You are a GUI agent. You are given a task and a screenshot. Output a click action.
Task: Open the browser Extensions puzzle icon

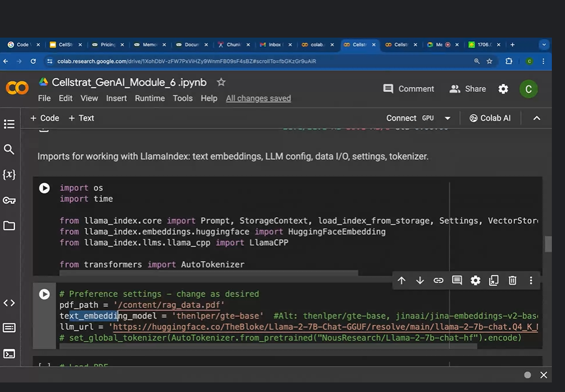(509, 61)
